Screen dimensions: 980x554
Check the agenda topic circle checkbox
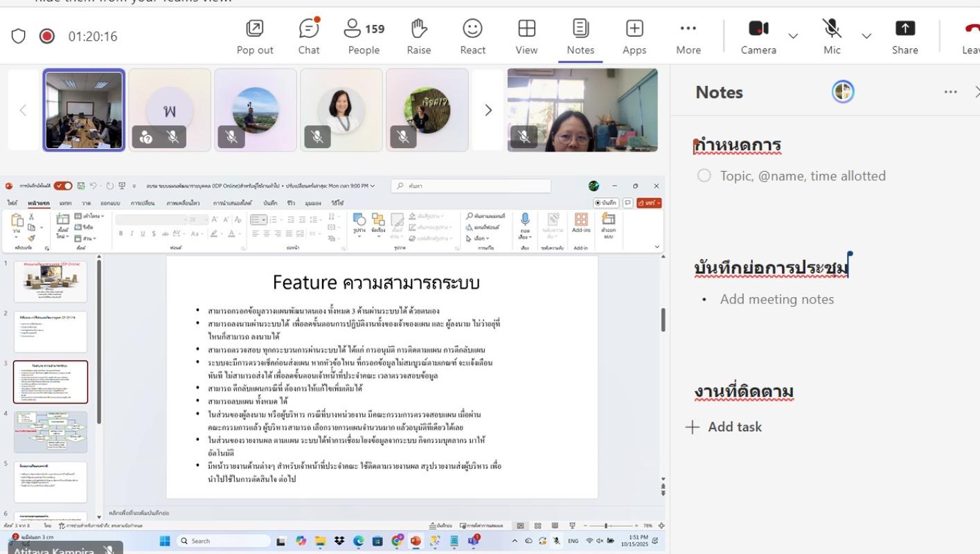(704, 176)
